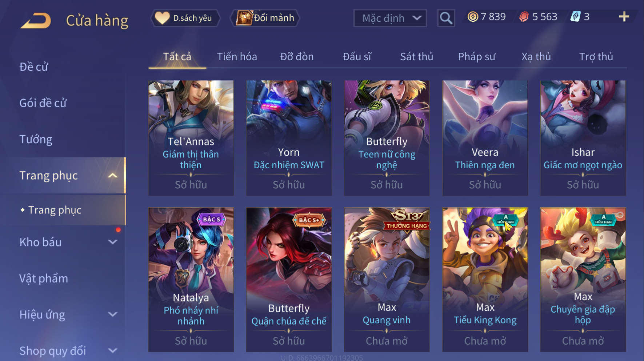Click the back arrow icon
Screen dimensions: 644x361
pyautogui.click(x=36, y=20)
